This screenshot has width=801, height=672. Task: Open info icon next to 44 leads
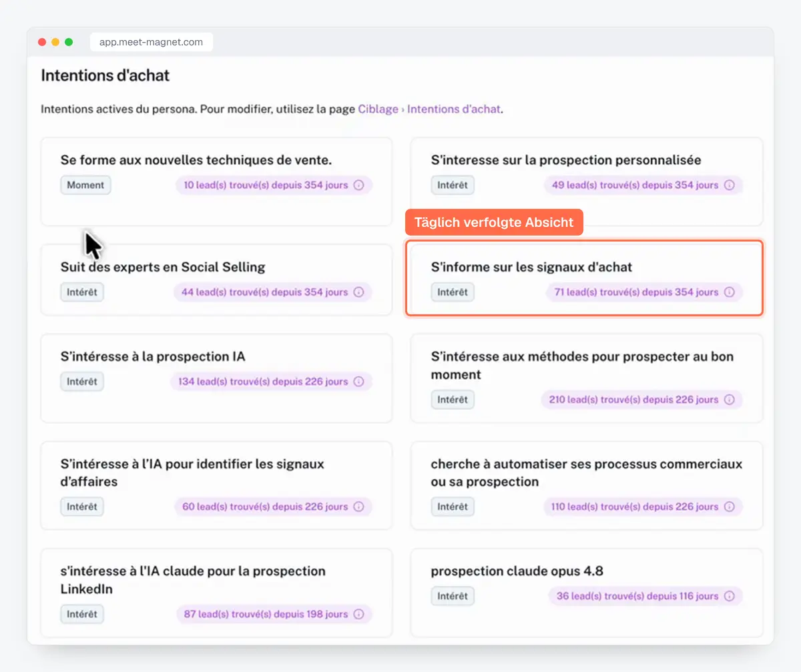click(358, 292)
